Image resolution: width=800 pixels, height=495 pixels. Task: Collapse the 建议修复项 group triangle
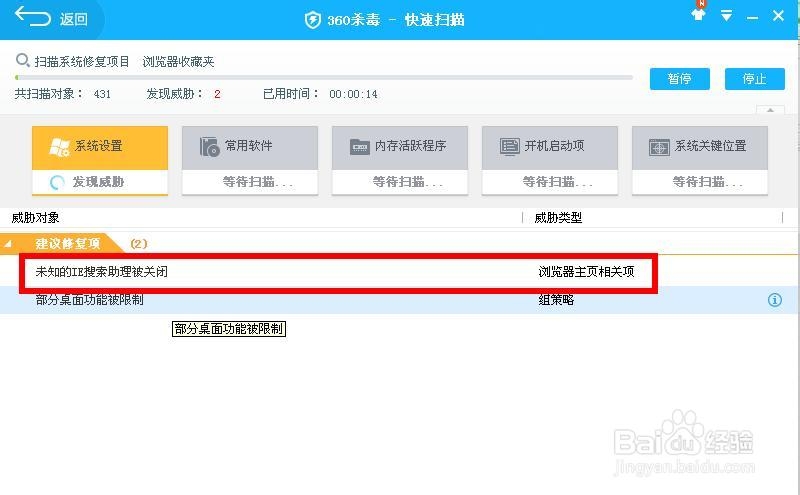tap(9, 244)
